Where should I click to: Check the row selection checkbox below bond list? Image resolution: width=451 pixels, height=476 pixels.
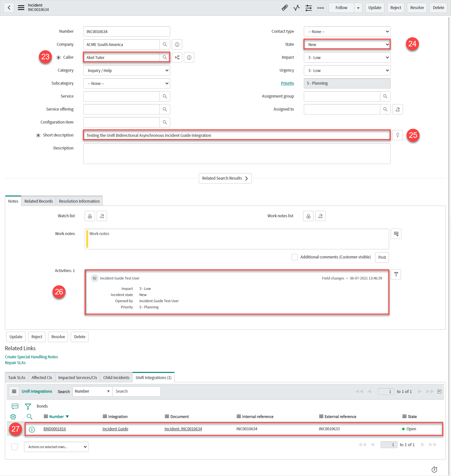pos(15,447)
